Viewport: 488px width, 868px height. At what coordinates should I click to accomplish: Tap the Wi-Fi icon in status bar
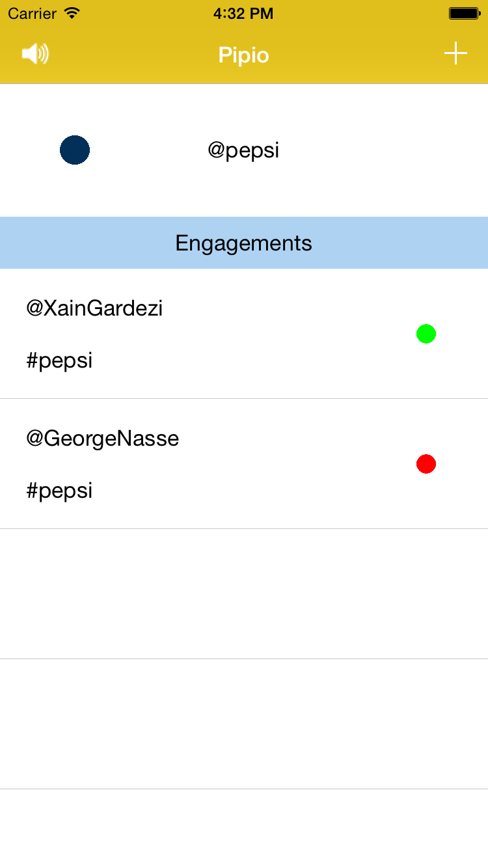point(72,13)
